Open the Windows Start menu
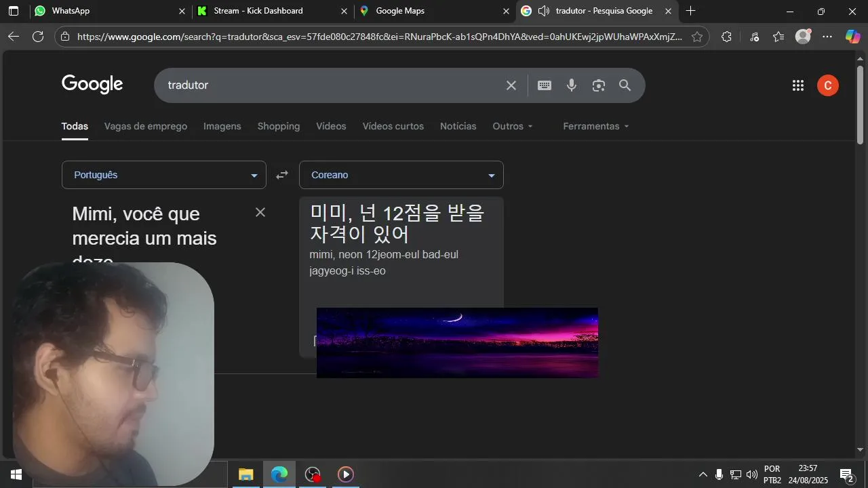The width and height of the screenshot is (868, 488). [16, 474]
